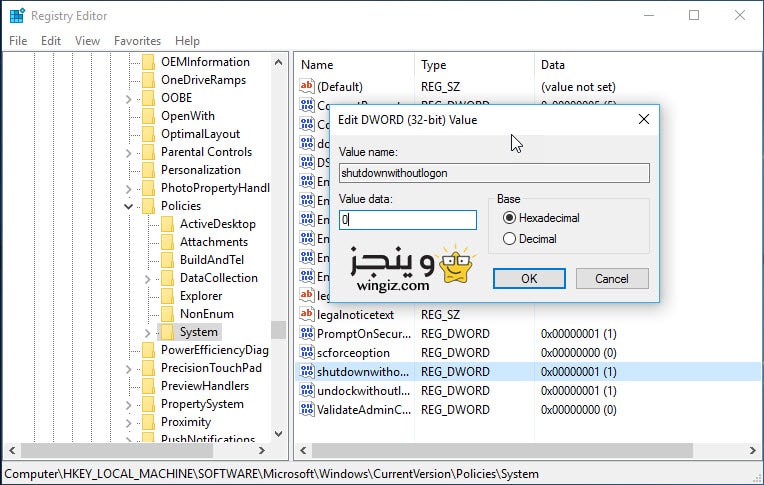
Task: Expand the DataCollection tree node
Action: pyautogui.click(x=148, y=278)
